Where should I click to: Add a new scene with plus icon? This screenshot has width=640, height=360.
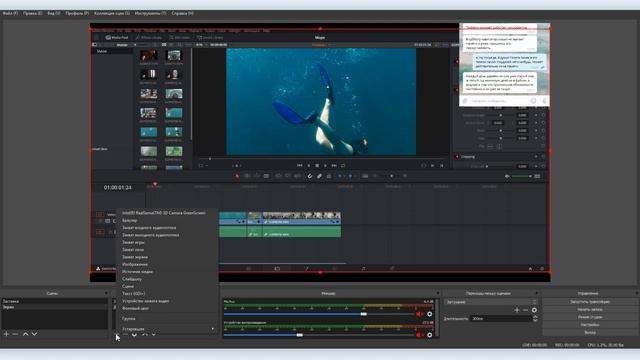tap(6, 334)
